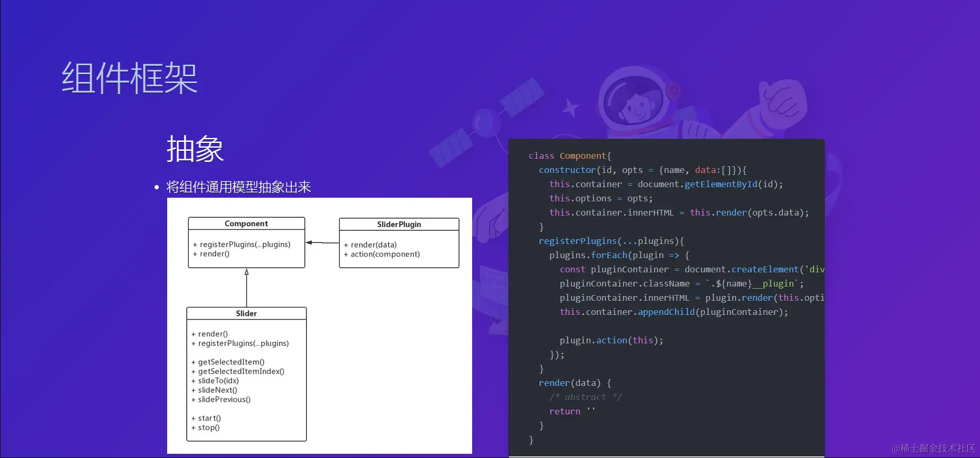
Task: Click the 'plugin.action(this);' code line
Action: point(611,340)
